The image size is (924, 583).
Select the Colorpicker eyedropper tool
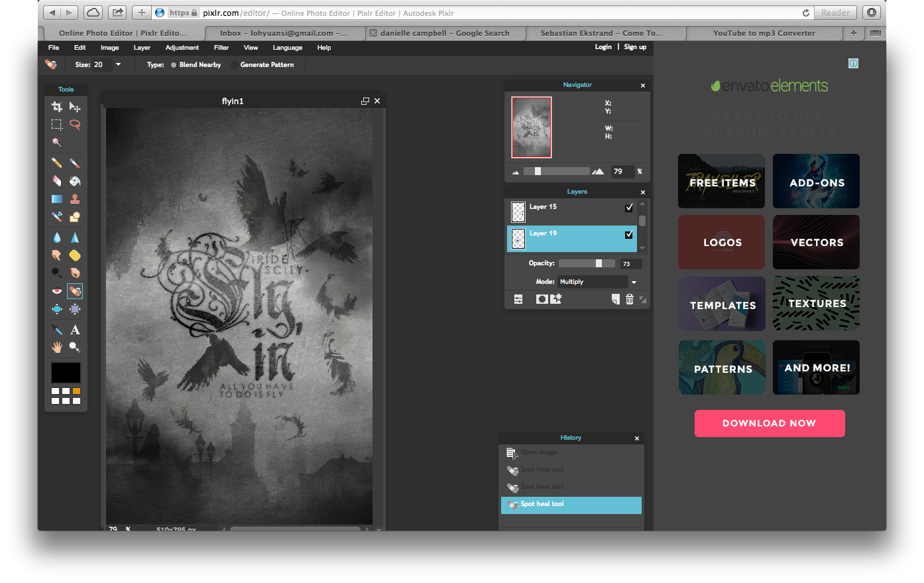[57, 330]
